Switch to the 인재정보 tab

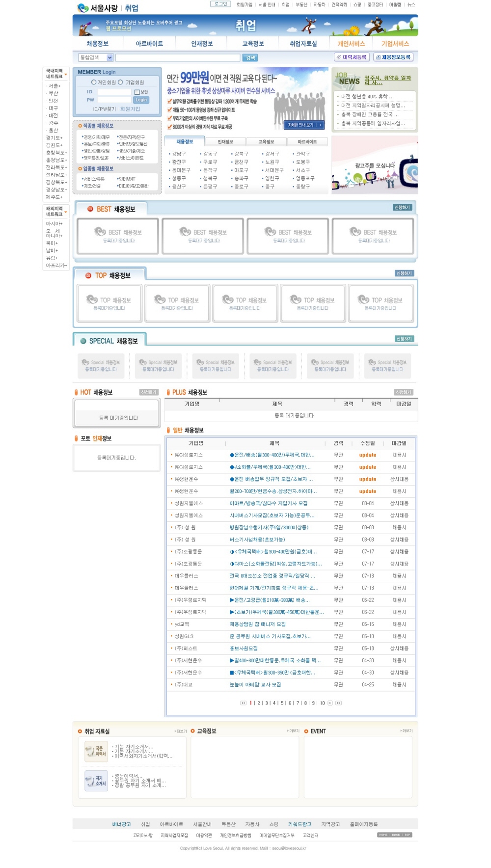pos(225,142)
